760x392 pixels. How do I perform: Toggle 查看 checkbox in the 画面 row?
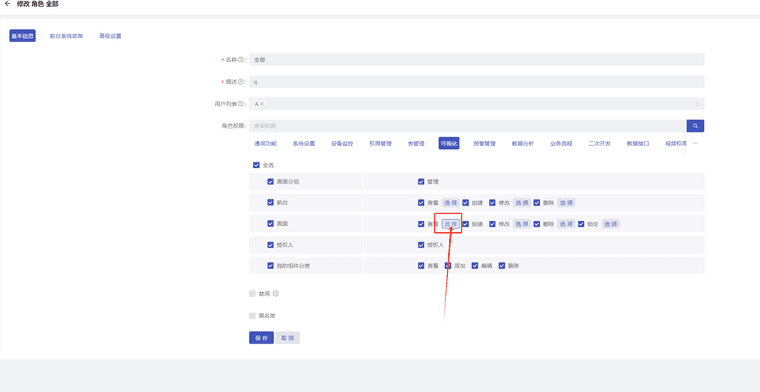pos(421,224)
